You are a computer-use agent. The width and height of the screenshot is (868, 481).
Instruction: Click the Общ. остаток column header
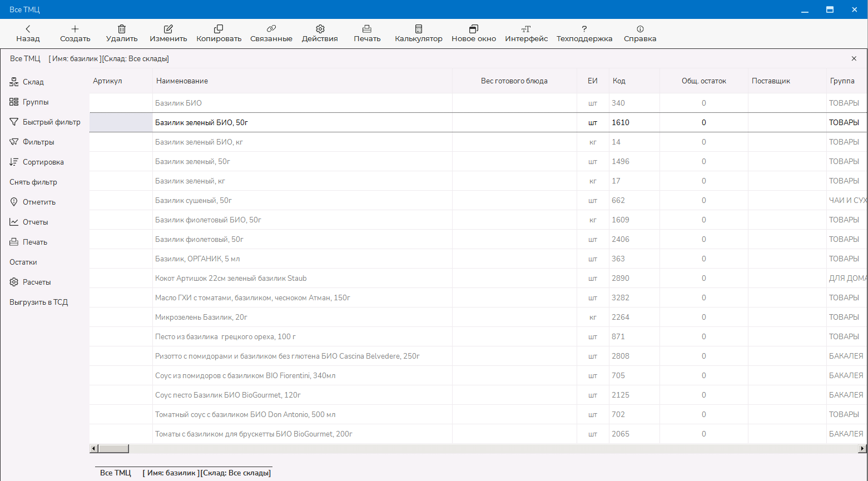click(x=704, y=81)
